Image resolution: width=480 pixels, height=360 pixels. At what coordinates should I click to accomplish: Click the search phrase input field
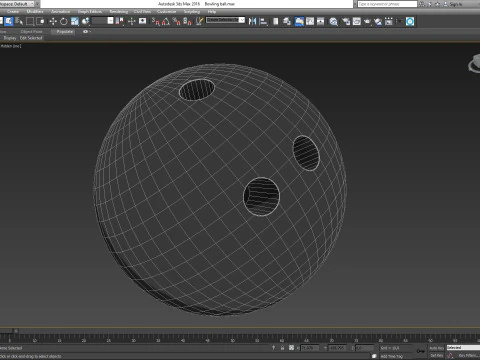click(x=387, y=4)
